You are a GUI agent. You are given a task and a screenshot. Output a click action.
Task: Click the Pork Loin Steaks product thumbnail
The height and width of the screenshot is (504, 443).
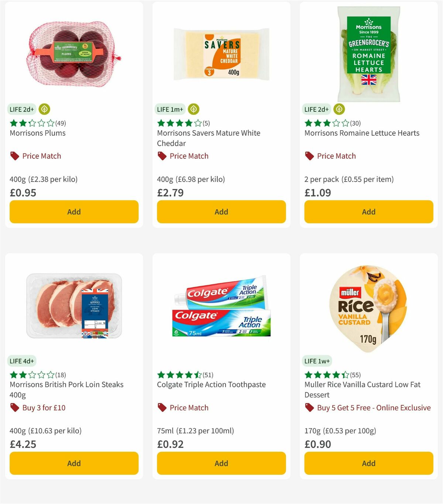click(x=74, y=306)
